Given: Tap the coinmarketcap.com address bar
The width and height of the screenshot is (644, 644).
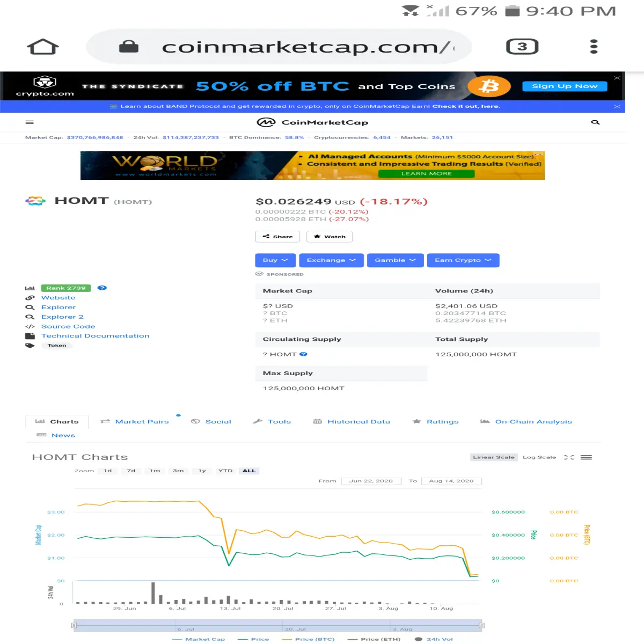Looking at the screenshot, I should tap(279, 47).
